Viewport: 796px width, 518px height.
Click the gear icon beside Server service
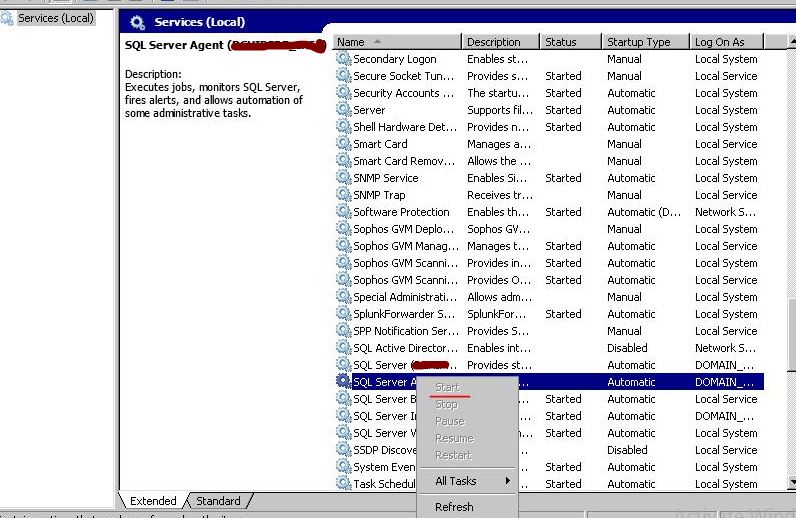pyautogui.click(x=344, y=110)
